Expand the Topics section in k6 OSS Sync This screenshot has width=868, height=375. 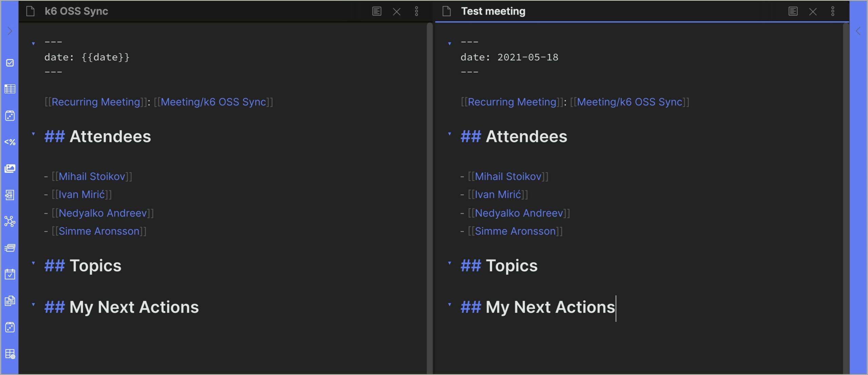tap(34, 266)
